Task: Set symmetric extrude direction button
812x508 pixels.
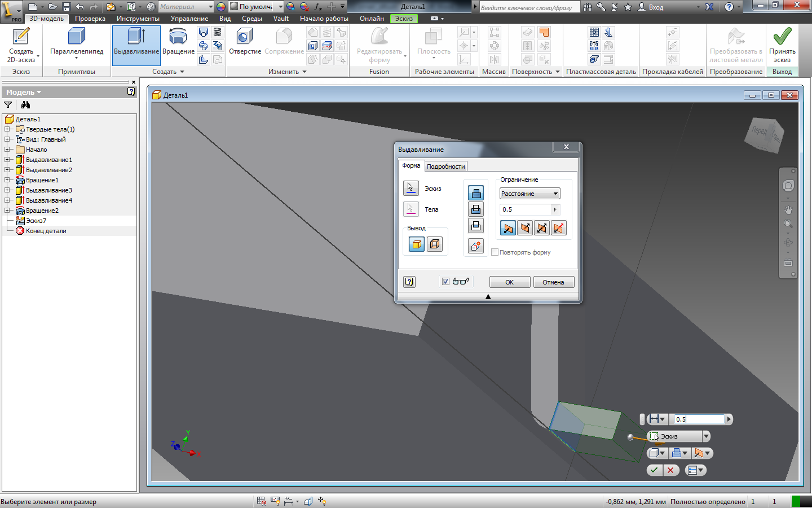Action: click(541, 228)
